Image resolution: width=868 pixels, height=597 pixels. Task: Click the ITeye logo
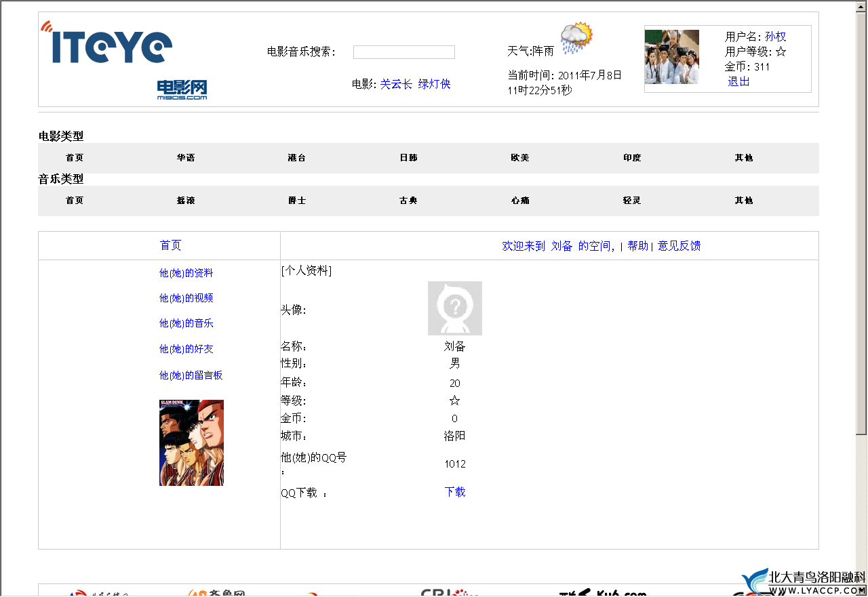pos(106,42)
